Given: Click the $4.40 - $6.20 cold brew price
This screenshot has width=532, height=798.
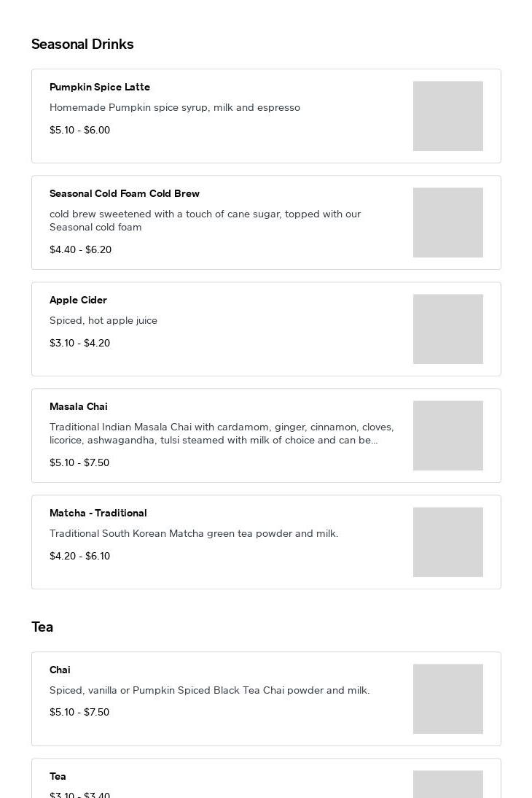Looking at the screenshot, I should click(x=80, y=249).
